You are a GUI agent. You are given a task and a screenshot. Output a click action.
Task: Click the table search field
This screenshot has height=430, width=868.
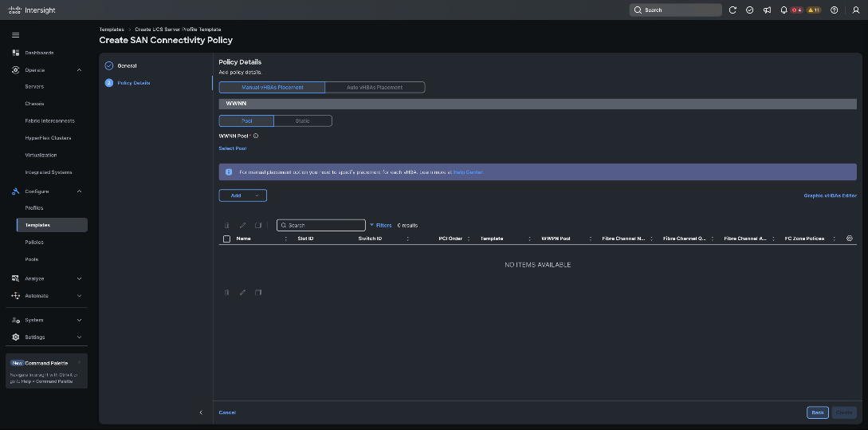pos(321,226)
